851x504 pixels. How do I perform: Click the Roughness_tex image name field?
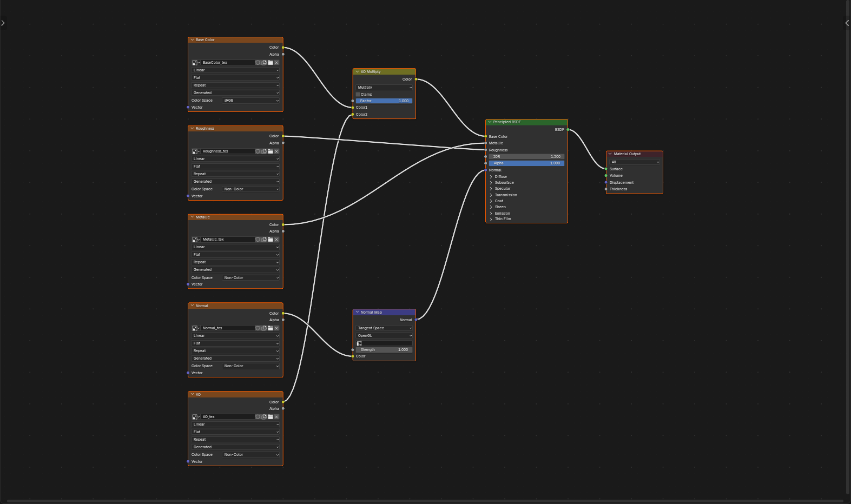coord(228,151)
